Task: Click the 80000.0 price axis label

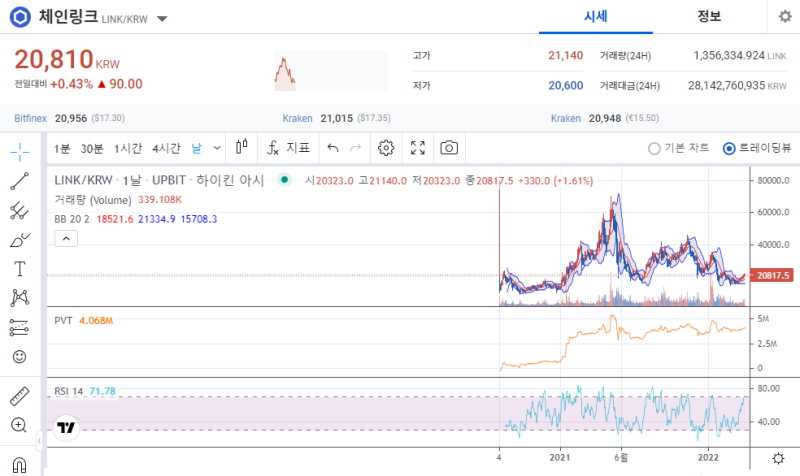Action: click(x=773, y=181)
